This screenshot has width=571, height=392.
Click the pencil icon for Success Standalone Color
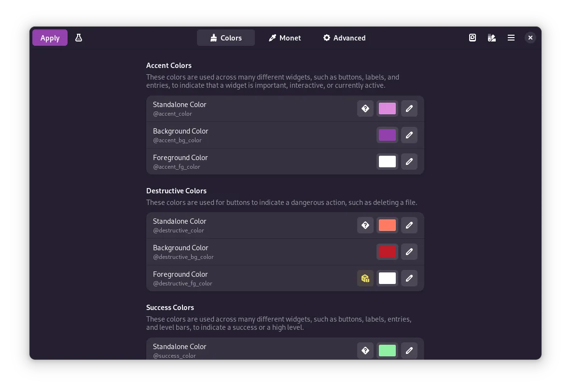[x=409, y=351]
